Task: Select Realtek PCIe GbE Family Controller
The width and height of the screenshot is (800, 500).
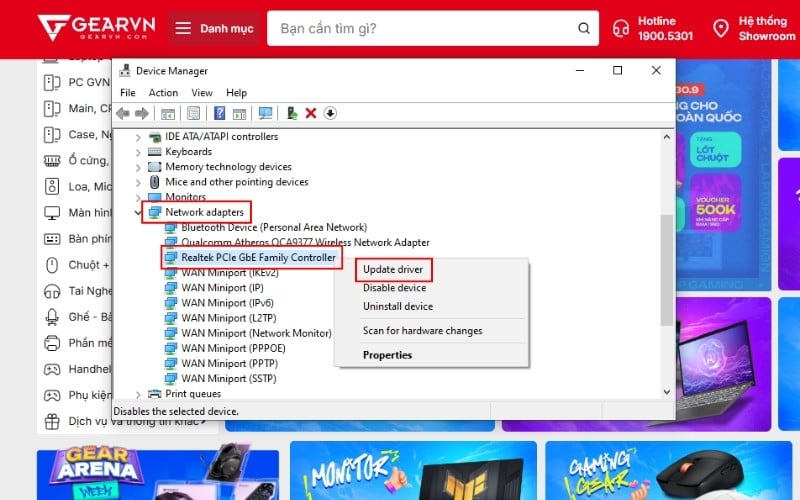Action: coord(258,258)
